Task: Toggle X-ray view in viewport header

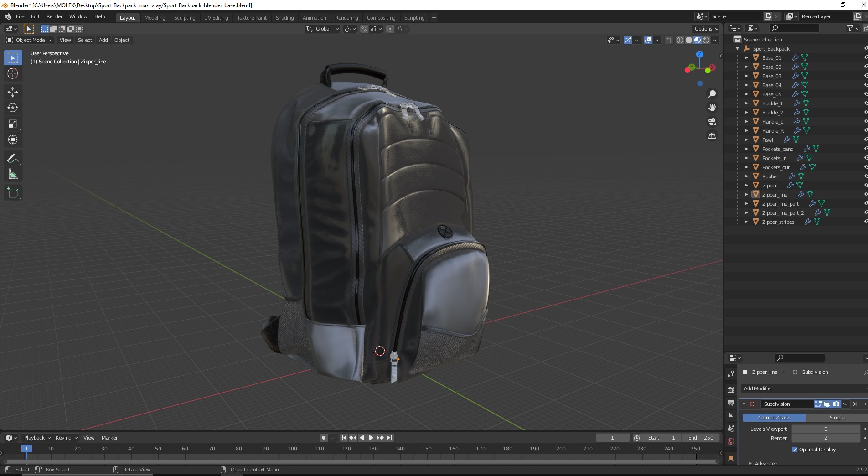Action: tap(669, 40)
